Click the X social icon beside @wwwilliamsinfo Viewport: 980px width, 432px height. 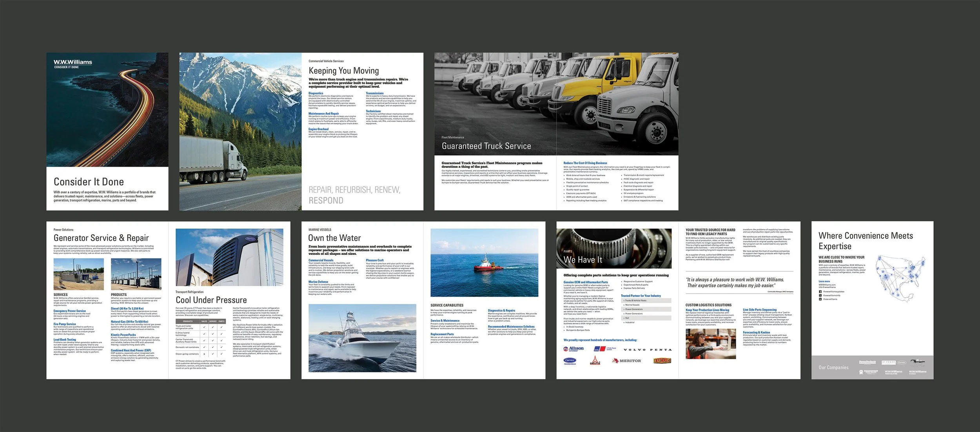click(820, 295)
